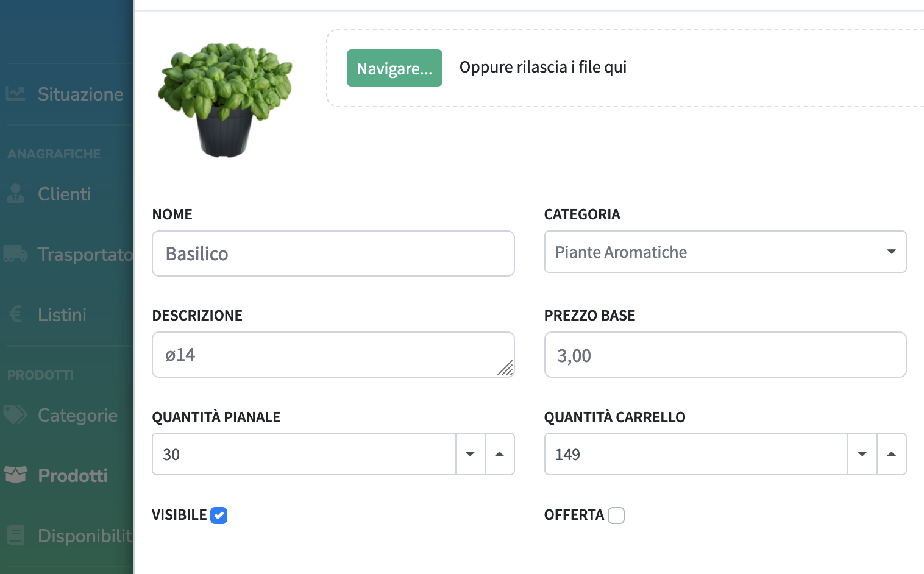Open the Categoria dropdown
The image size is (924, 574).
(891, 252)
